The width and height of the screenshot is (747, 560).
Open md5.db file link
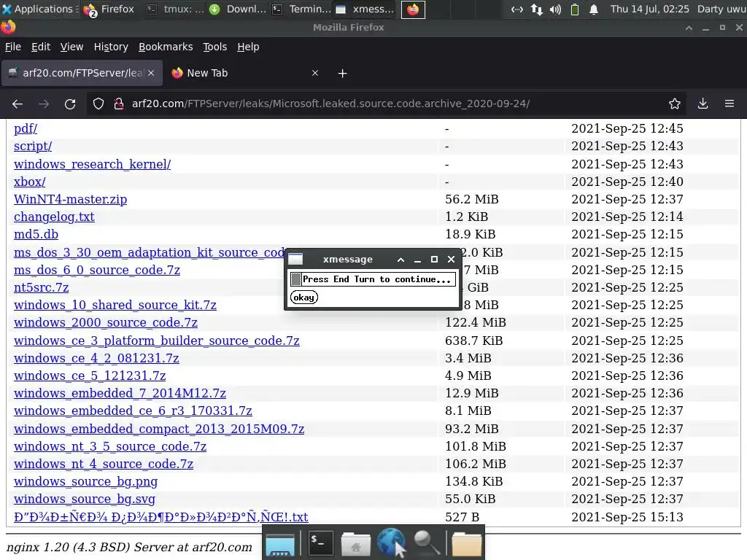point(36,235)
